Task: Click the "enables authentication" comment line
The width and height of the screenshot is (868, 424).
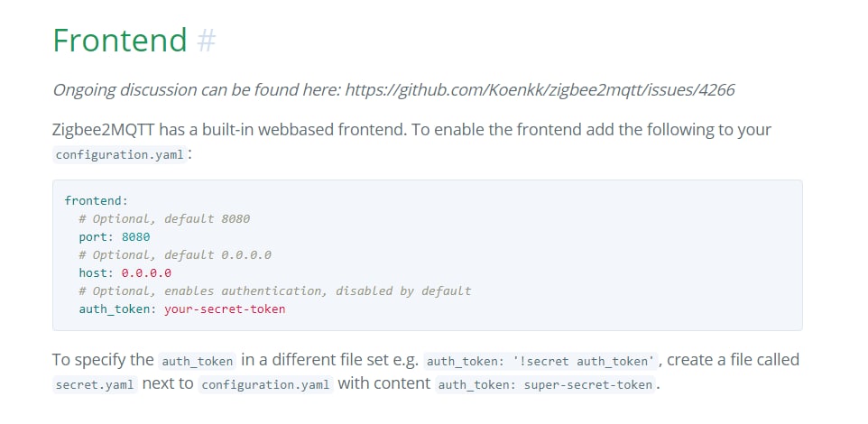Action: coord(274,290)
